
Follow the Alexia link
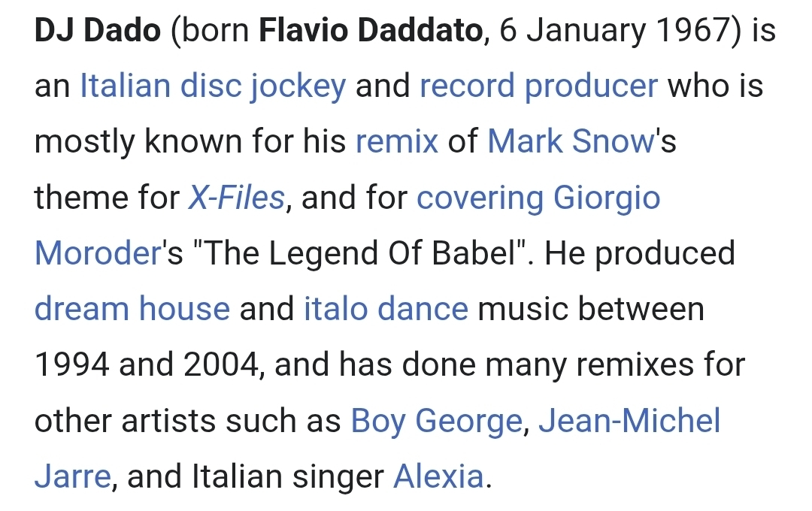438,476
